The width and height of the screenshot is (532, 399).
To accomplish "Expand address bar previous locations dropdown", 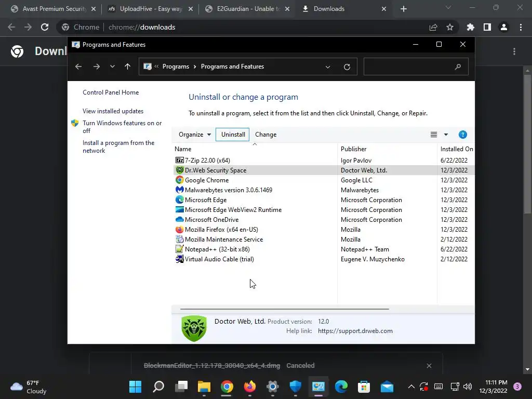I will click(x=328, y=67).
